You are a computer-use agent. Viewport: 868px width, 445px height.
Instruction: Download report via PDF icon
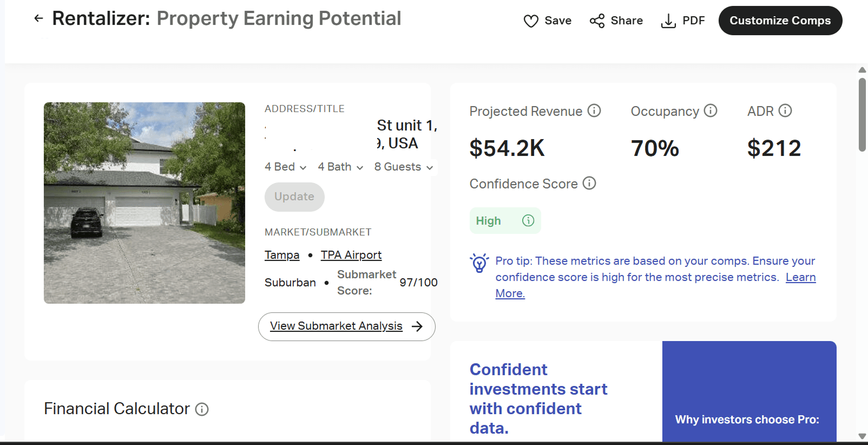pos(668,21)
